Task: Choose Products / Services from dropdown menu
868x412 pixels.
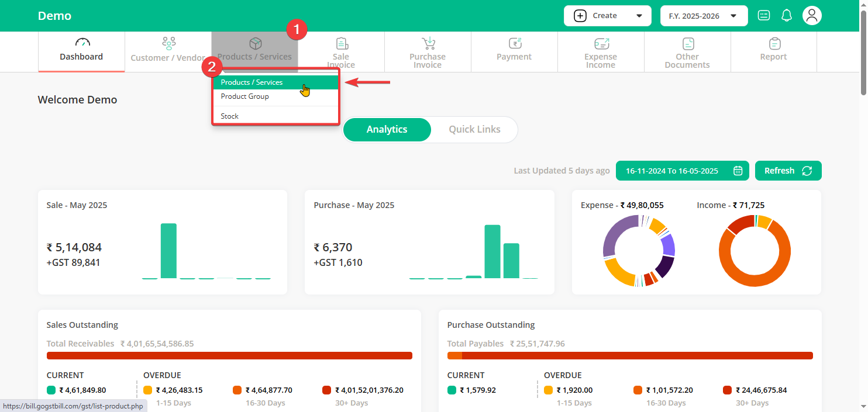Action: 252,82
